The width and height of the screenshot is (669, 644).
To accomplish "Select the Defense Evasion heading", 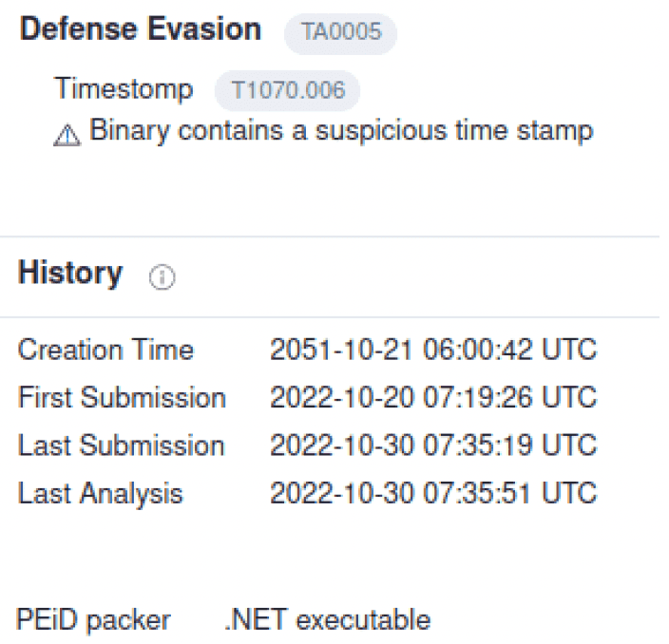I will (x=141, y=30).
